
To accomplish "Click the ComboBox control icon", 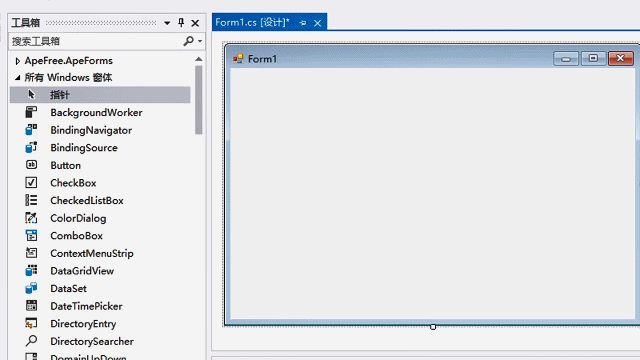I will click(31, 236).
